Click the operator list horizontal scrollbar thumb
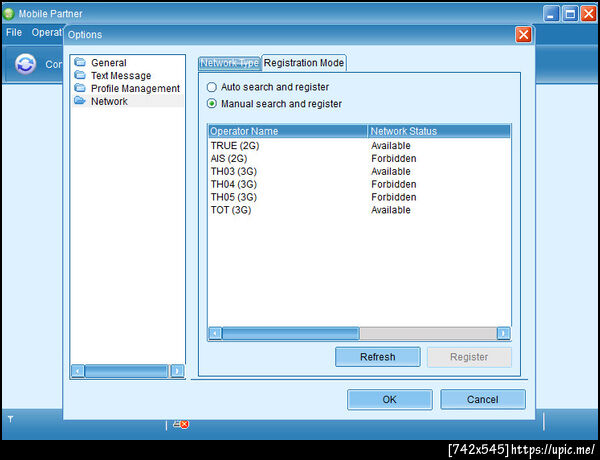This screenshot has height=460, width=600. click(x=290, y=334)
